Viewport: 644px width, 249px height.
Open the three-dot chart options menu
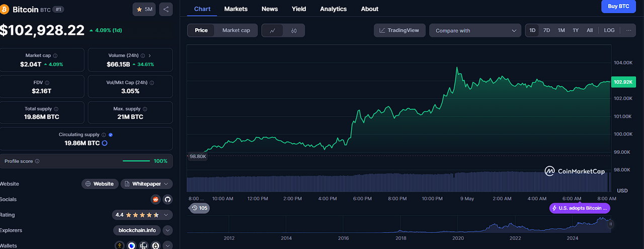[629, 30]
